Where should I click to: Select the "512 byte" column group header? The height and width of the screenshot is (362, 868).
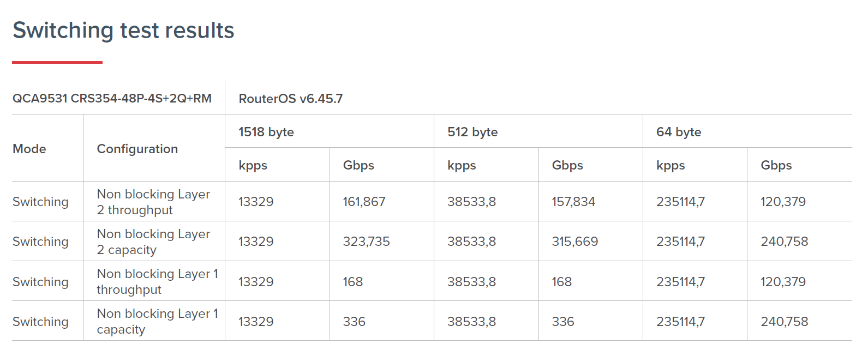[472, 132]
